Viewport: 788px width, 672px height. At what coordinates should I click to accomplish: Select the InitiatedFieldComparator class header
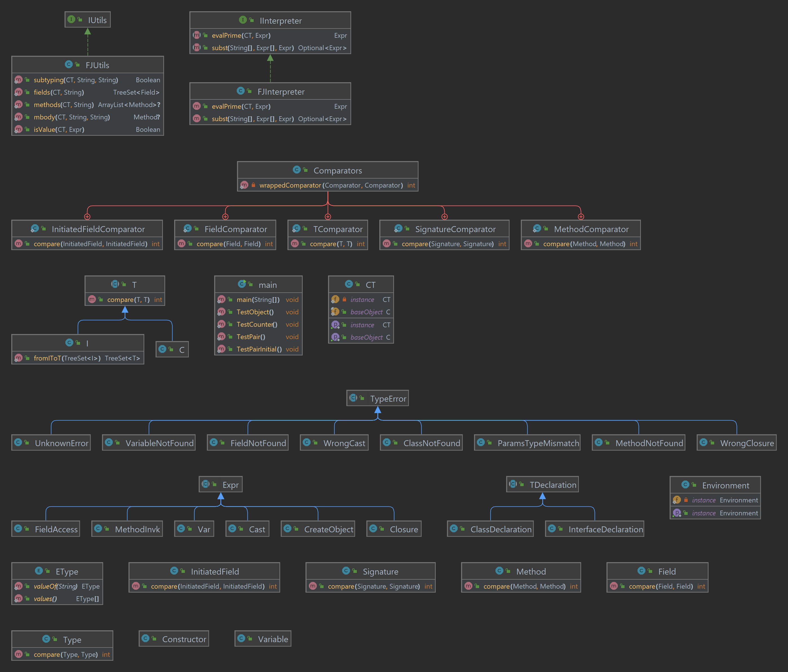[x=87, y=229]
